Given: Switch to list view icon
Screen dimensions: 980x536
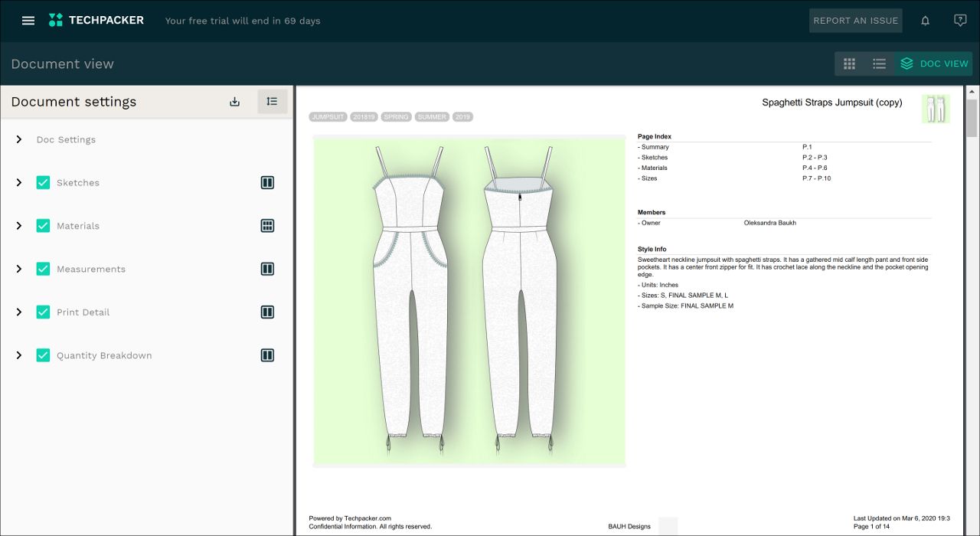Looking at the screenshot, I should click(879, 64).
